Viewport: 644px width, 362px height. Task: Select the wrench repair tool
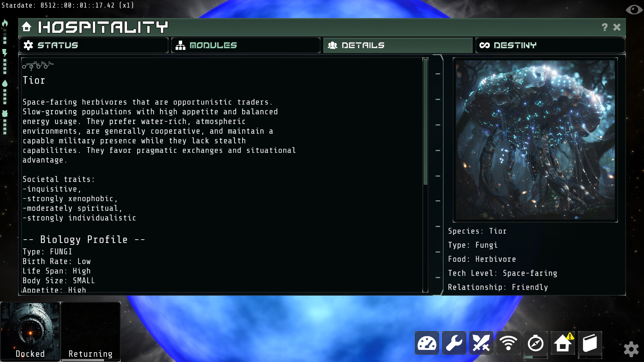tap(454, 343)
